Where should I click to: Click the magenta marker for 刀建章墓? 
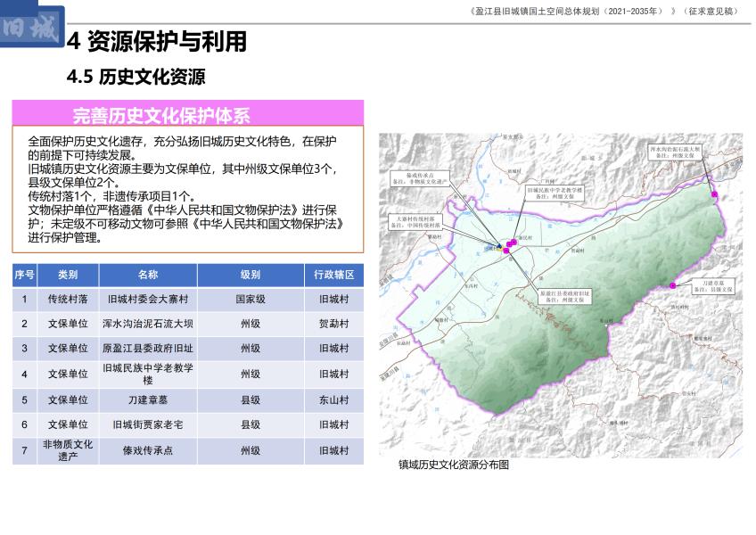[672, 286]
